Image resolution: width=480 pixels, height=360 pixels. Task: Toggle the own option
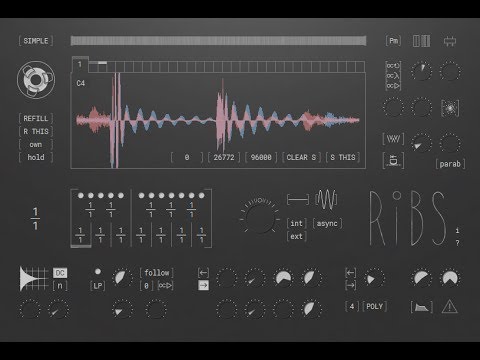coord(36,144)
